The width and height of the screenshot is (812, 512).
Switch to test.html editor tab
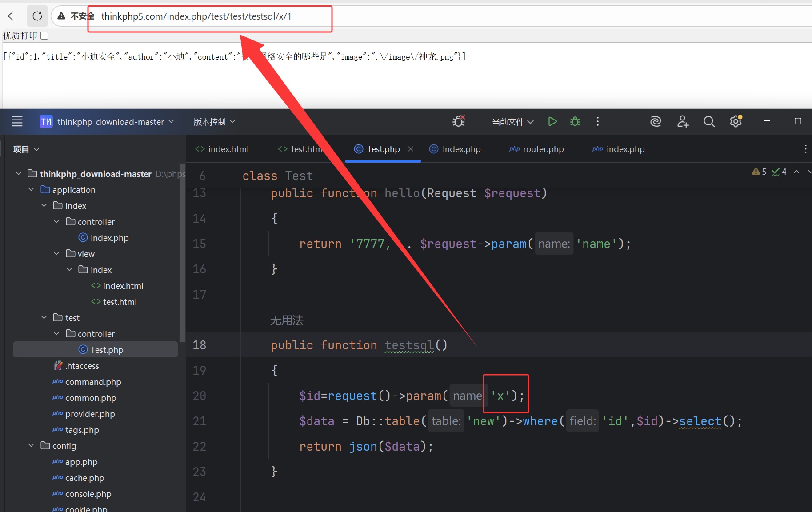300,149
